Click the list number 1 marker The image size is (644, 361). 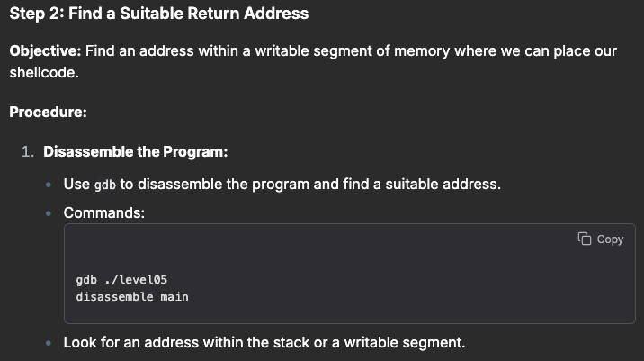pos(28,151)
